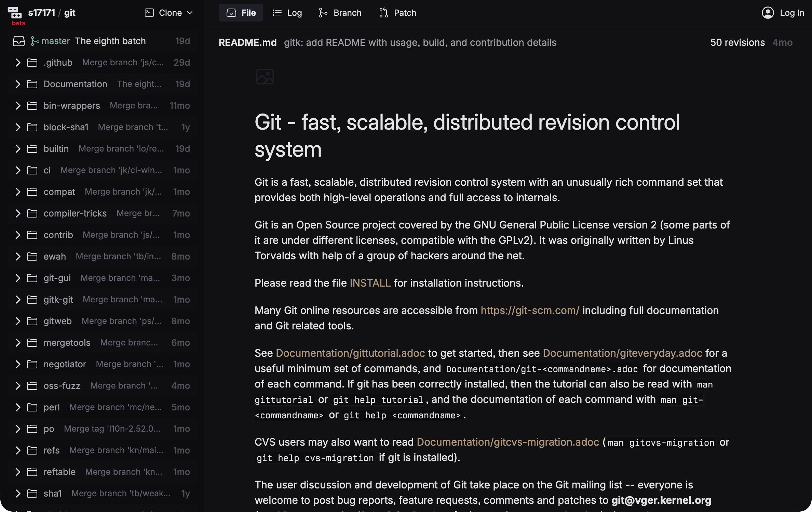Follow the https://git-scm.com/ link
The height and width of the screenshot is (512, 812).
click(x=530, y=311)
